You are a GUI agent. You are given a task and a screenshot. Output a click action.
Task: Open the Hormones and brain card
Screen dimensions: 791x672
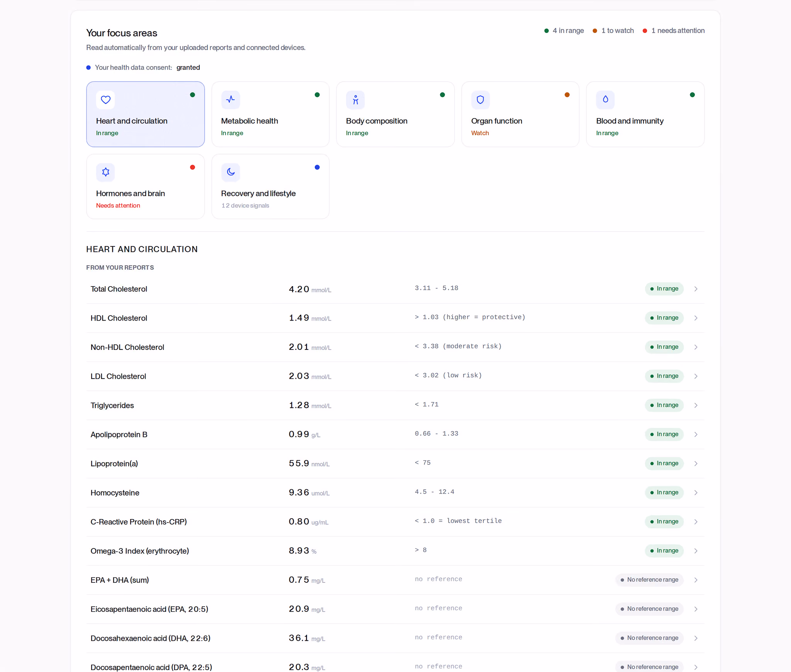tap(145, 187)
